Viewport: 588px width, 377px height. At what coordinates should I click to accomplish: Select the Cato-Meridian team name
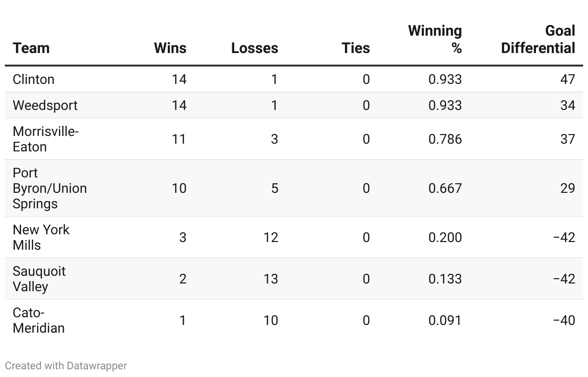pyautogui.click(x=39, y=320)
